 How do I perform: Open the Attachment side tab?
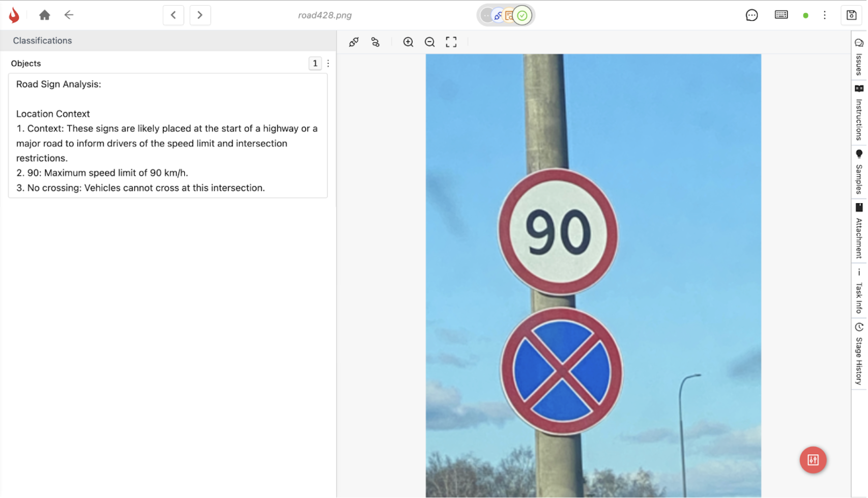click(x=859, y=231)
